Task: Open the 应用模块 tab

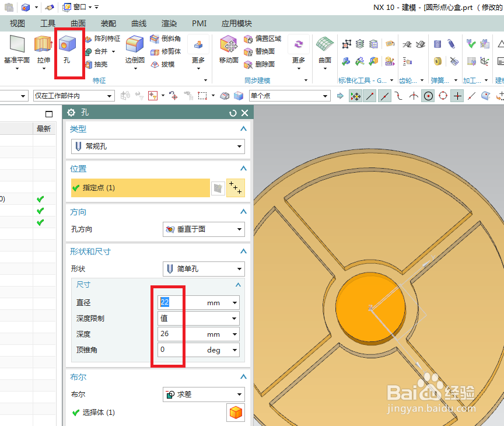Action: click(237, 23)
